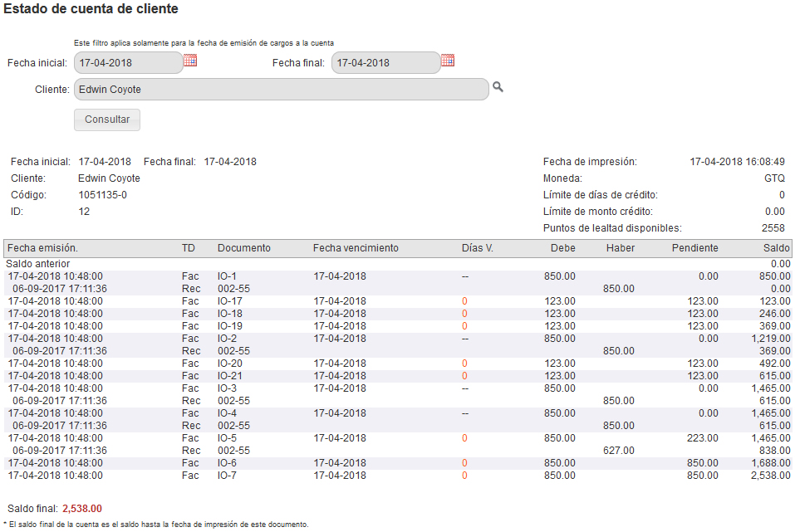Click the Haber column header
This screenshot has height=532, width=795.
coord(621,248)
